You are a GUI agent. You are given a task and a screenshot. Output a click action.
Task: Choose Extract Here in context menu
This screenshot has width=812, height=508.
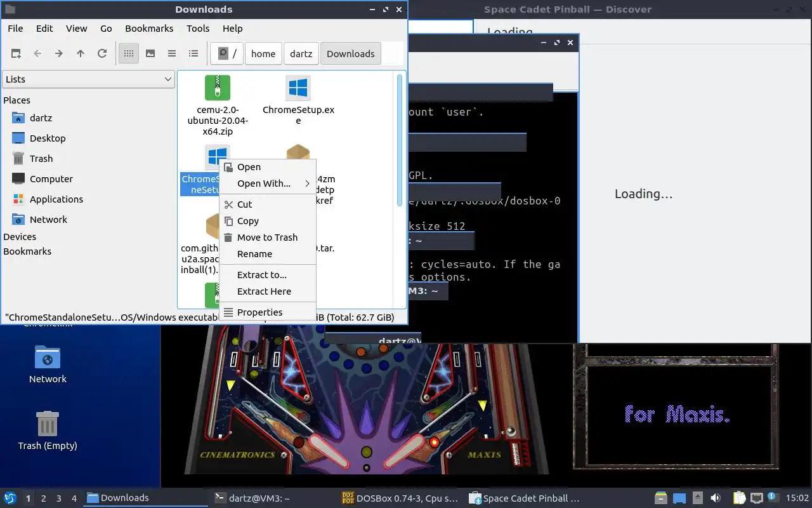pyautogui.click(x=267, y=291)
